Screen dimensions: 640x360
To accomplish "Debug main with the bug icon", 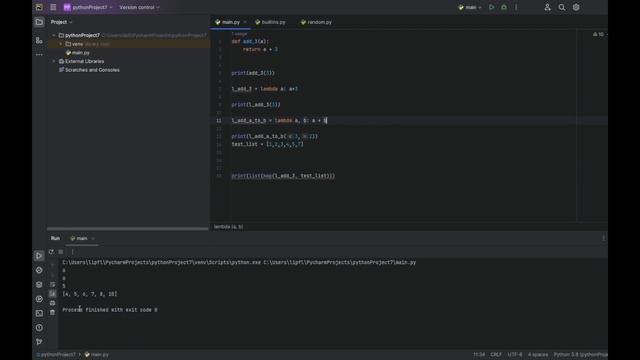I will 504,7.
